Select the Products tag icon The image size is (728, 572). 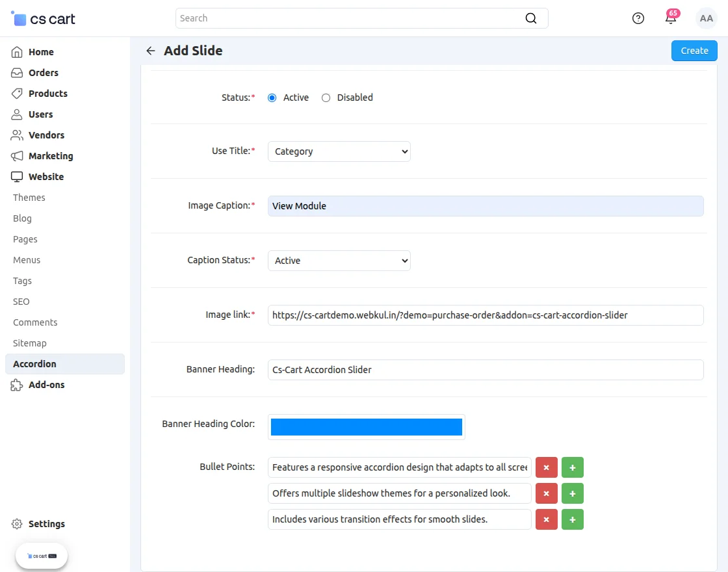pyautogui.click(x=16, y=94)
